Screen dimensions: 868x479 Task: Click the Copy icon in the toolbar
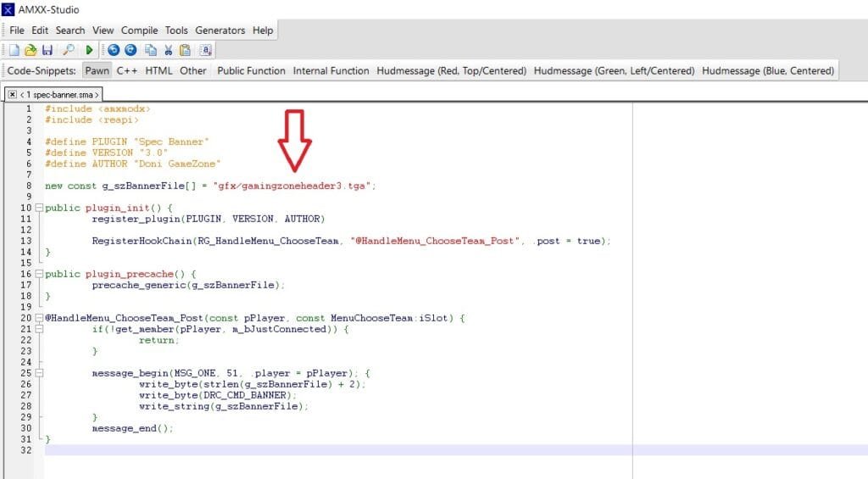tap(151, 50)
